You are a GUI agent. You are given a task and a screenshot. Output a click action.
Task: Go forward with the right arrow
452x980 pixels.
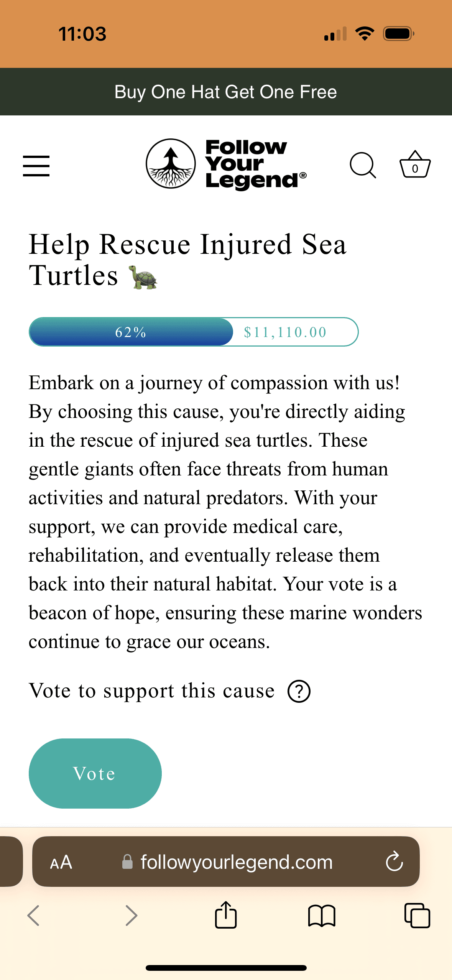[x=131, y=916]
